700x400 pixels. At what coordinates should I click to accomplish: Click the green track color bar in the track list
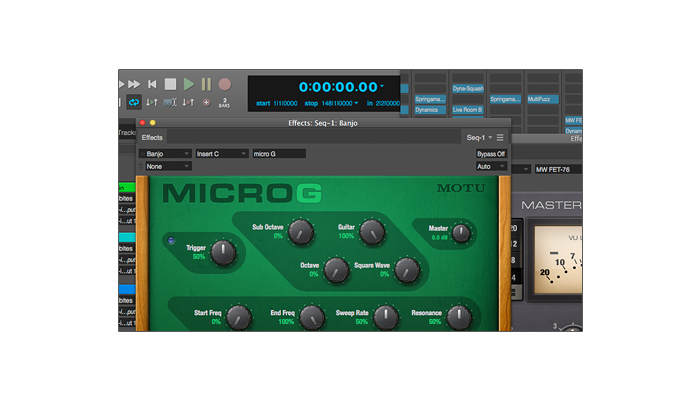127,188
